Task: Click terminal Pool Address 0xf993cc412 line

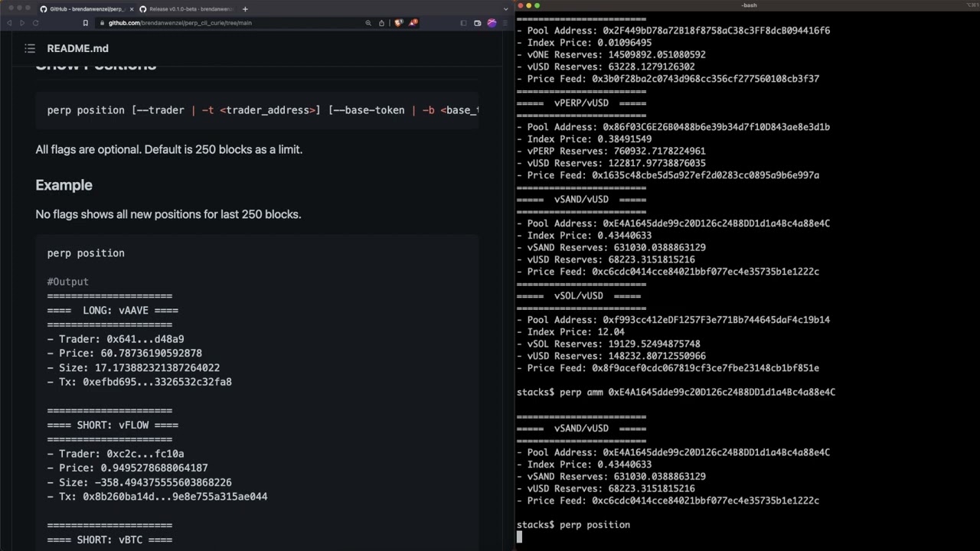Action: click(x=673, y=320)
